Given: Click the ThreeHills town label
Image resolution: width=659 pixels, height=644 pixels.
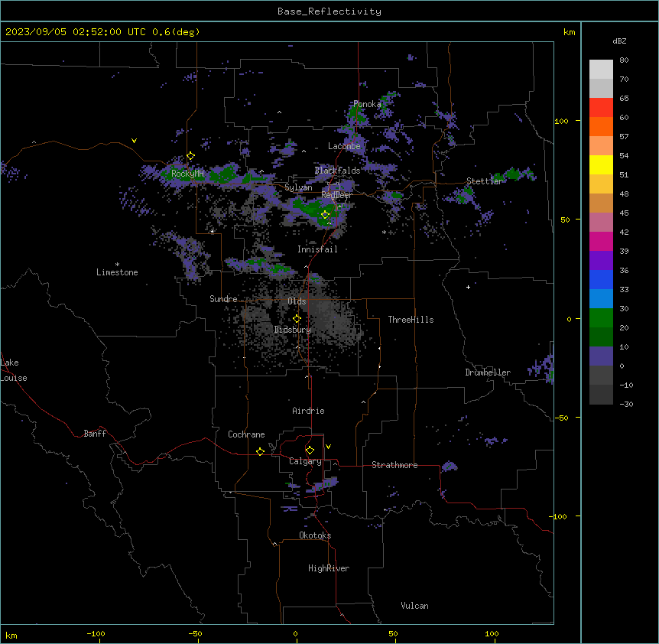Looking at the screenshot, I should pos(411,320).
